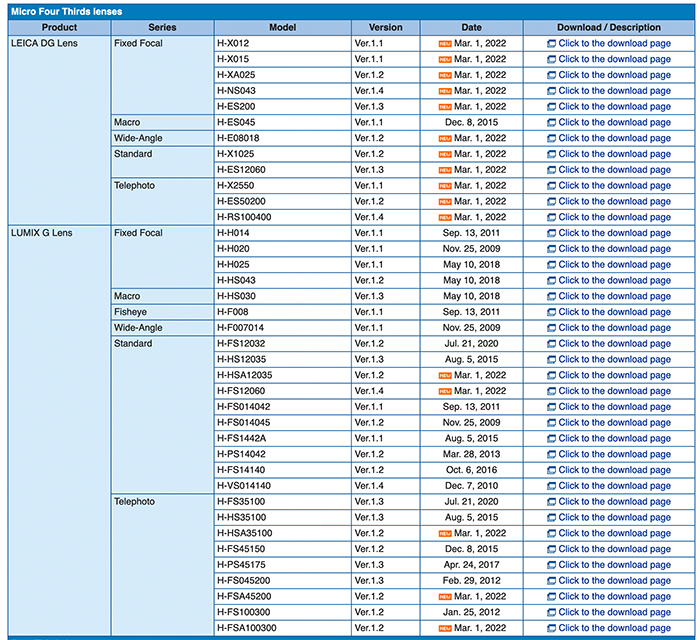This screenshot has height=640, width=700.
Task: Click the download page icon for H-X012
Action: pos(552,44)
